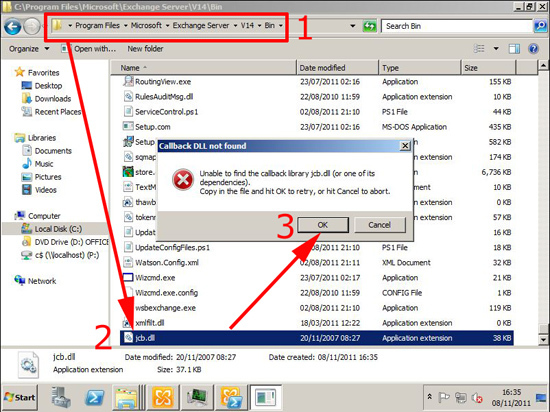Open Desktop in Favorites

[x=42, y=86]
